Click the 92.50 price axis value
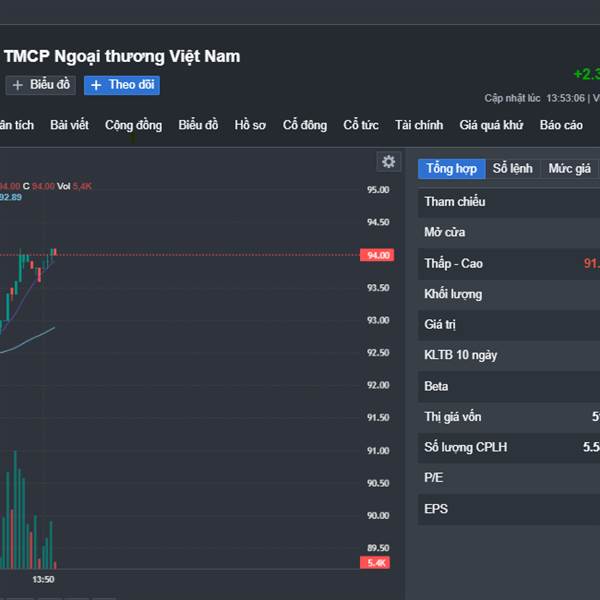Image resolution: width=600 pixels, height=600 pixels. (378, 352)
